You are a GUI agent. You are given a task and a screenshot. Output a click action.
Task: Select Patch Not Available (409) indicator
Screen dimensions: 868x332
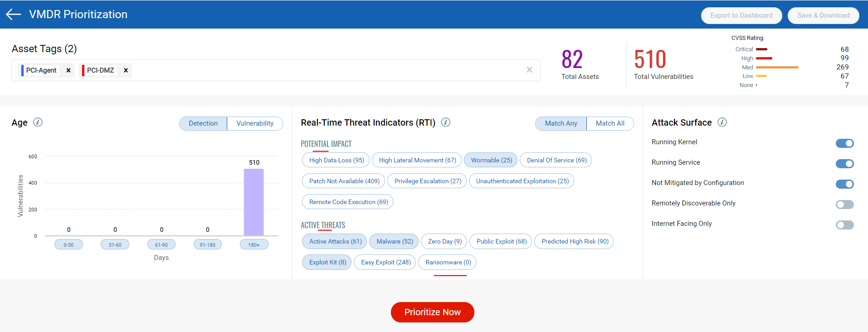tap(344, 181)
